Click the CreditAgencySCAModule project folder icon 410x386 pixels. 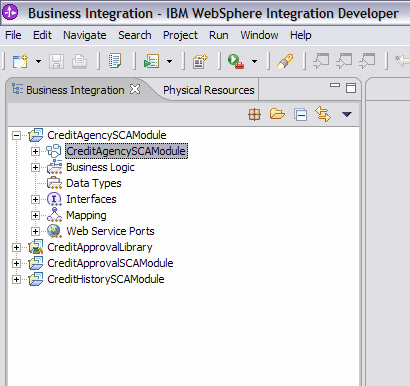(36, 135)
